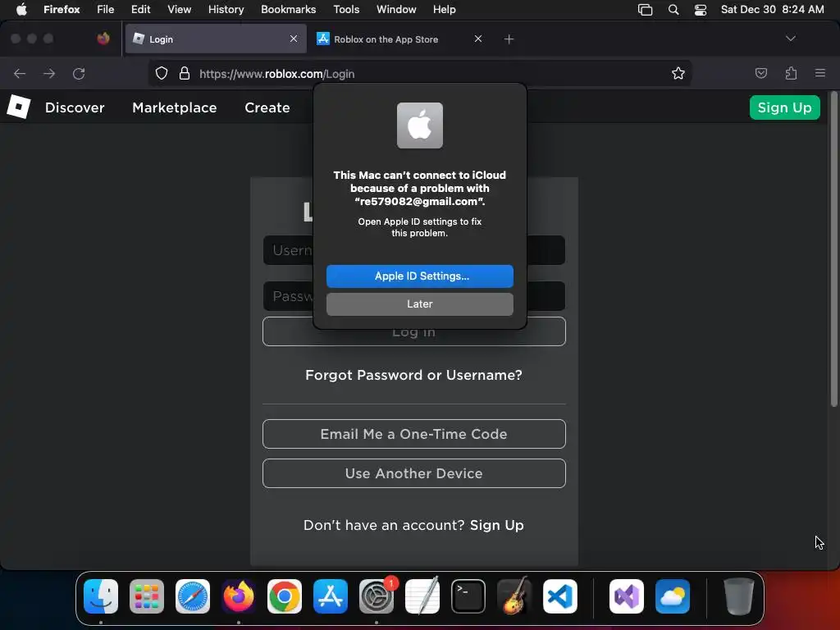
Task: Reload the page with the refresh icon
Action: click(79, 73)
